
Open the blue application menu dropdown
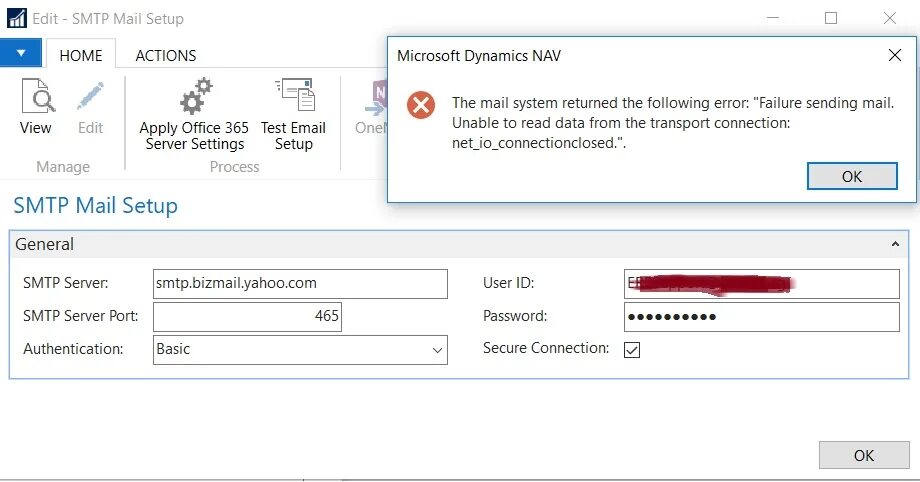tap(21, 53)
